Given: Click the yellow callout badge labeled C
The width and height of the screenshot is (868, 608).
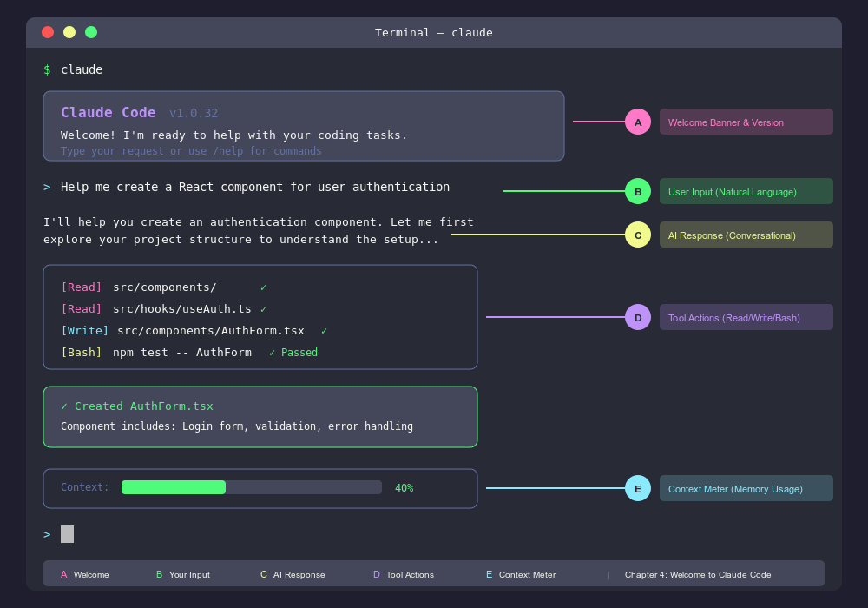Looking at the screenshot, I should 638,235.
